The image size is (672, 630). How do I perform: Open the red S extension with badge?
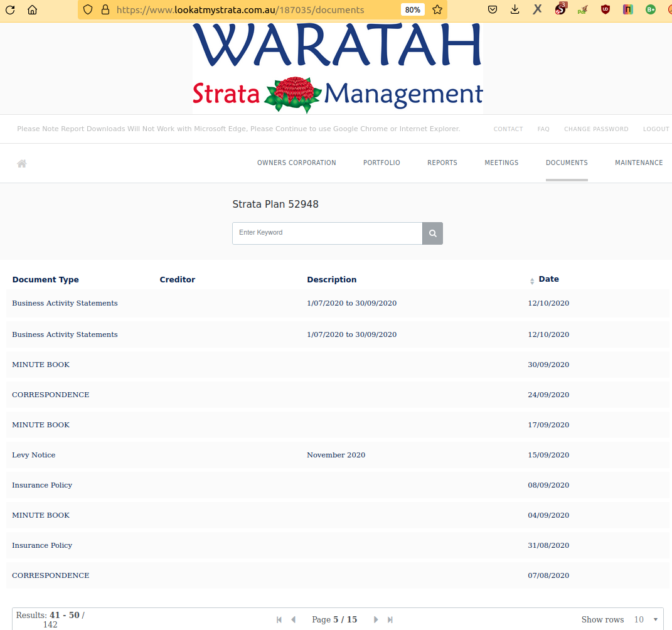pyautogui.click(x=560, y=9)
